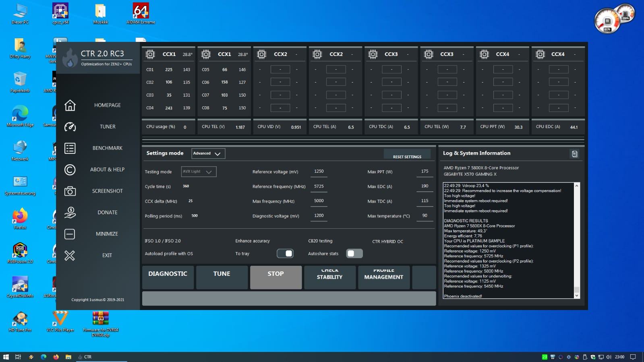644x362 pixels.
Task: Edit the Max PPT (W) field
Action: click(425, 172)
